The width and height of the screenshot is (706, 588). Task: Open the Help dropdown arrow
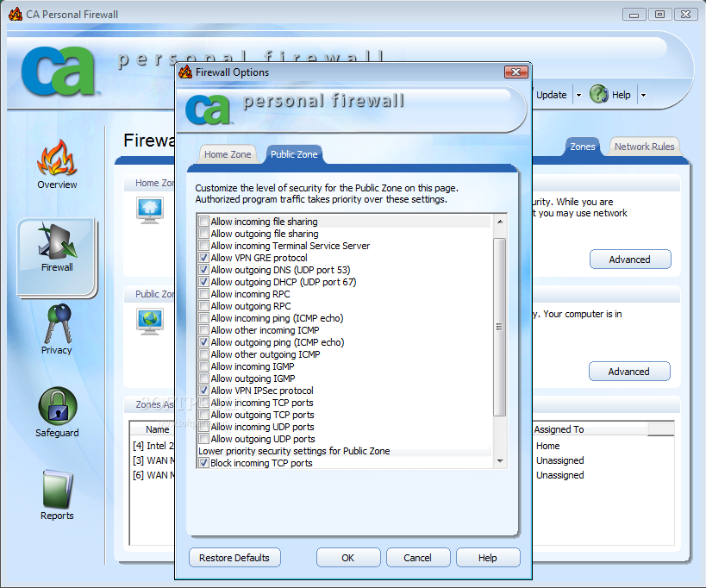point(643,95)
